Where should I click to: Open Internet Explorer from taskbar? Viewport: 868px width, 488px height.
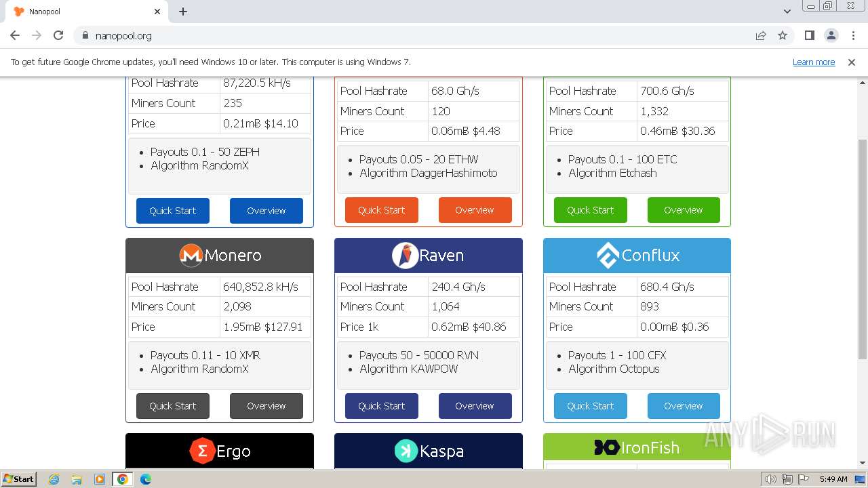pos(54,479)
